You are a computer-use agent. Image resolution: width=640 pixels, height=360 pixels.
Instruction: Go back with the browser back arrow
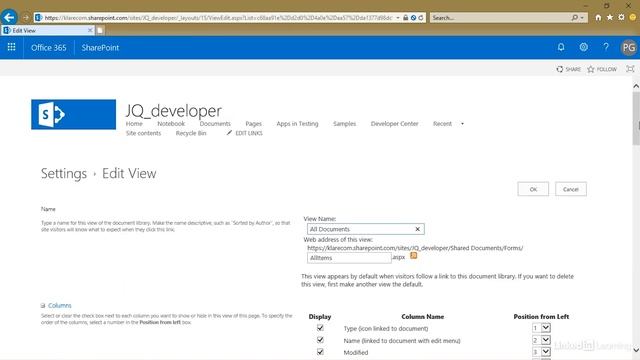9,18
